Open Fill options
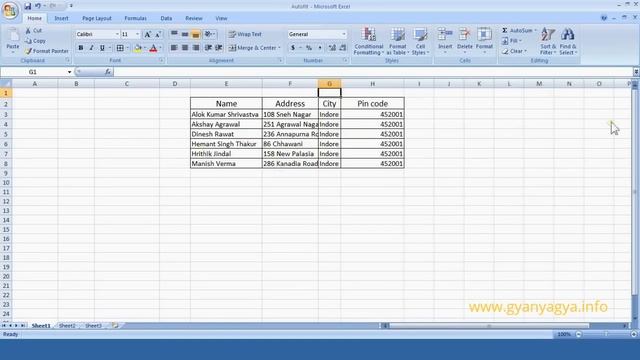This screenshot has height=360, width=640. (512, 41)
